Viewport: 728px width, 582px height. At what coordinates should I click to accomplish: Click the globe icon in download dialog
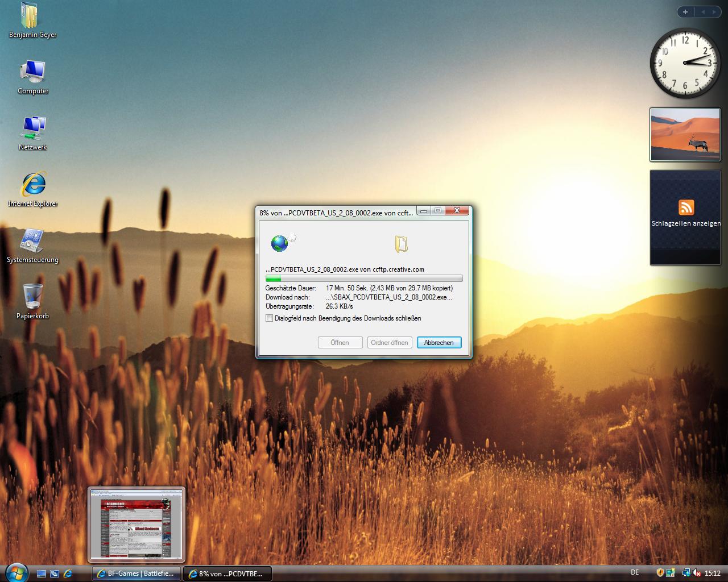click(280, 243)
